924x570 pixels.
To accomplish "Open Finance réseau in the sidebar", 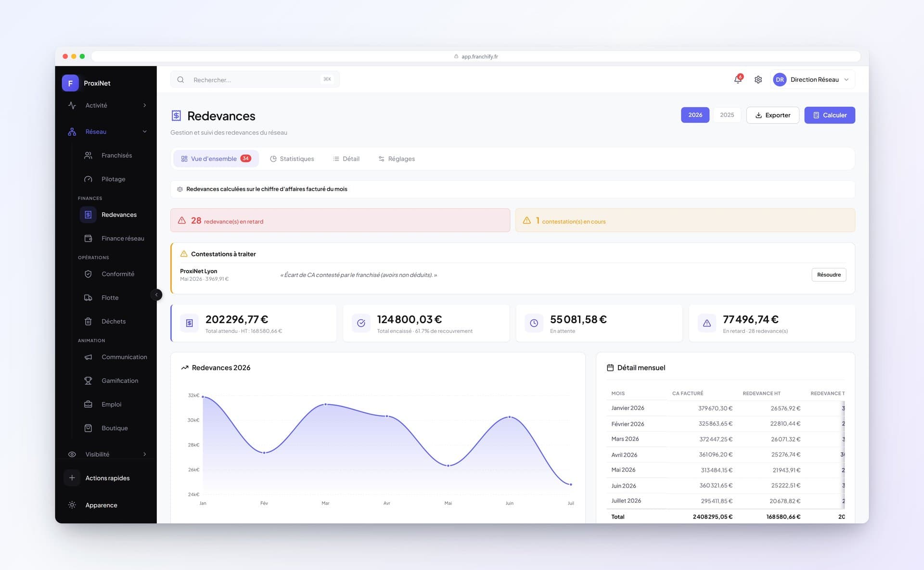I will pos(123,238).
